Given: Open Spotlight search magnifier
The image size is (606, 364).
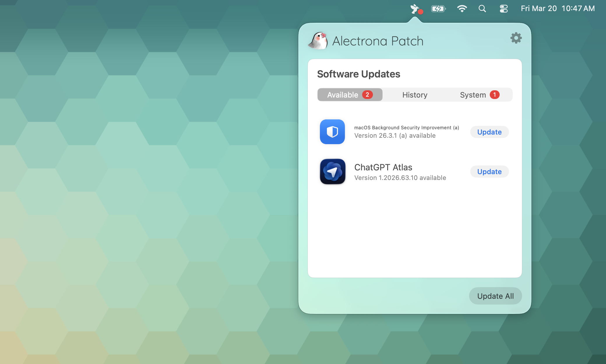Looking at the screenshot, I should click(482, 9).
